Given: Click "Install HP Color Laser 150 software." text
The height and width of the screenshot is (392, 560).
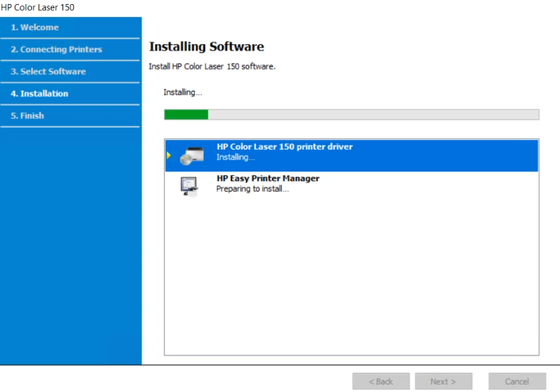Looking at the screenshot, I should pos(212,67).
